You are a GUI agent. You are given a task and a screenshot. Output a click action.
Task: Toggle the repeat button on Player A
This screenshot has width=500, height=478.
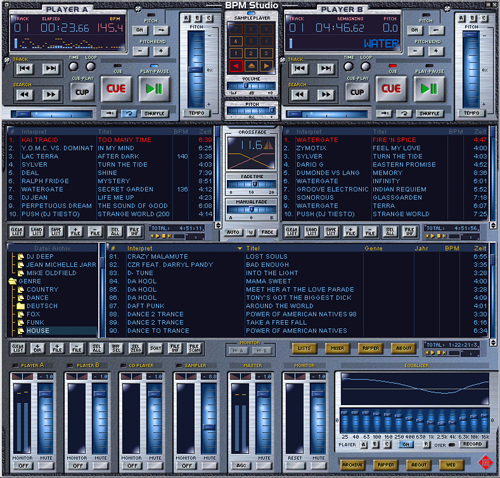tap(129, 114)
